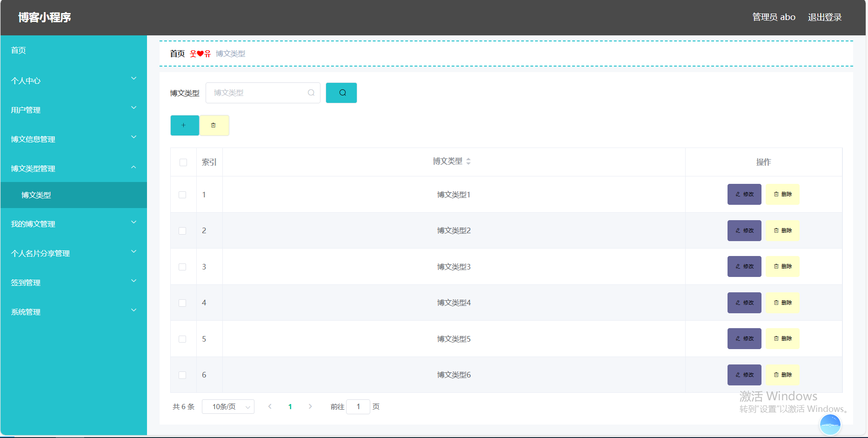Click 修改 for 博文类型4
Image resolution: width=868 pixels, height=438 pixels.
click(x=744, y=303)
